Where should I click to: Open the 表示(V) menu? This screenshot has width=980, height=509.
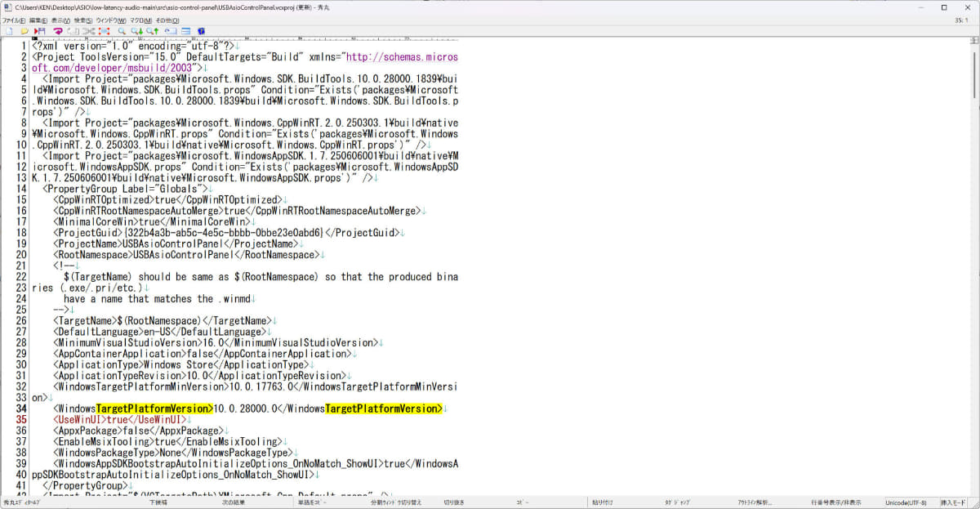pyautogui.click(x=60, y=20)
